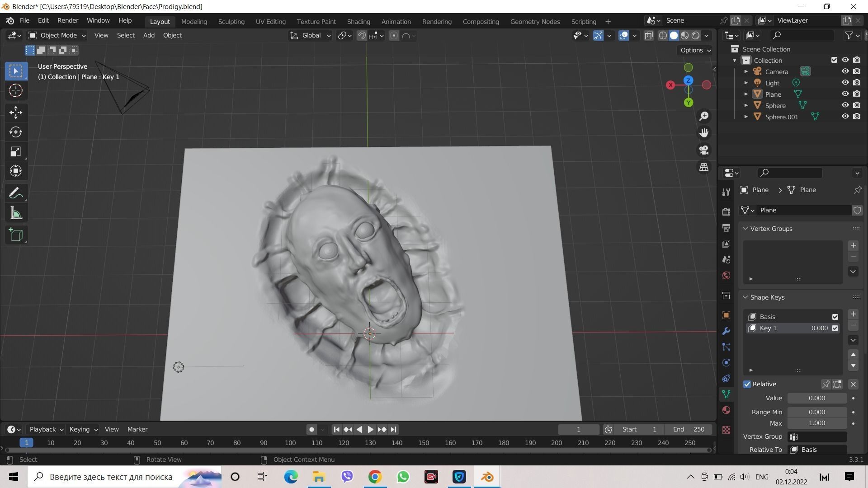Select the Annotate tool
The width and height of the screenshot is (868, 488).
pyautogui.click(x=15, y=192)
